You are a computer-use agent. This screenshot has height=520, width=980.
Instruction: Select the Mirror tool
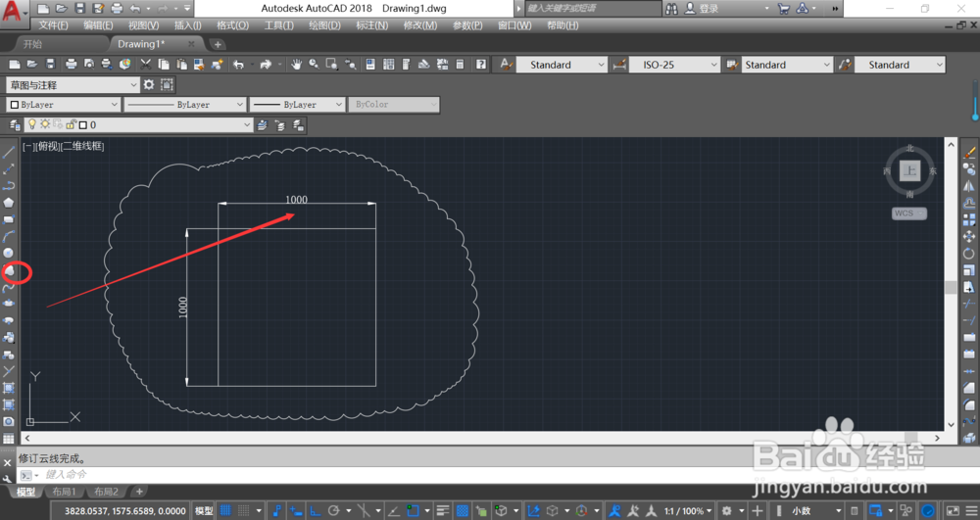(x=969, y=185)
